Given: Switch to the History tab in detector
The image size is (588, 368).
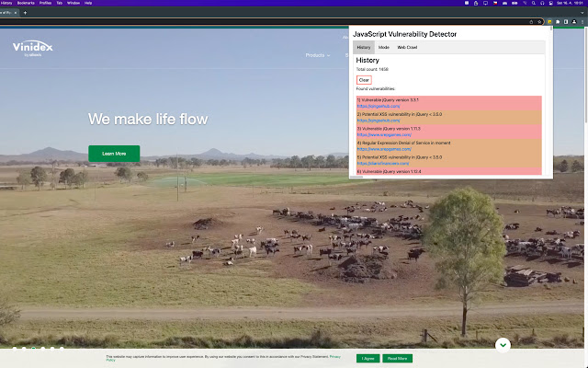Looking at the screenshot, I should pyautogui.click(x=364, y=47).
